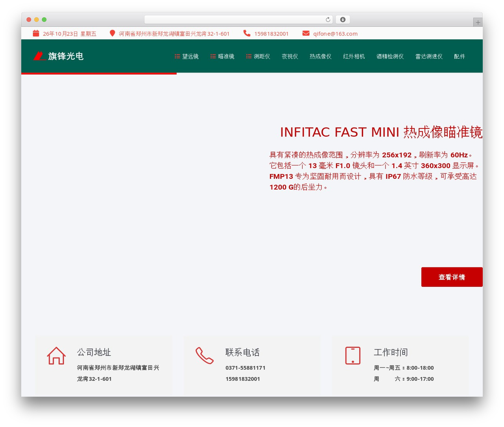
Task: Click the envelope icon beside the email address
Action: tap(306, 33)
